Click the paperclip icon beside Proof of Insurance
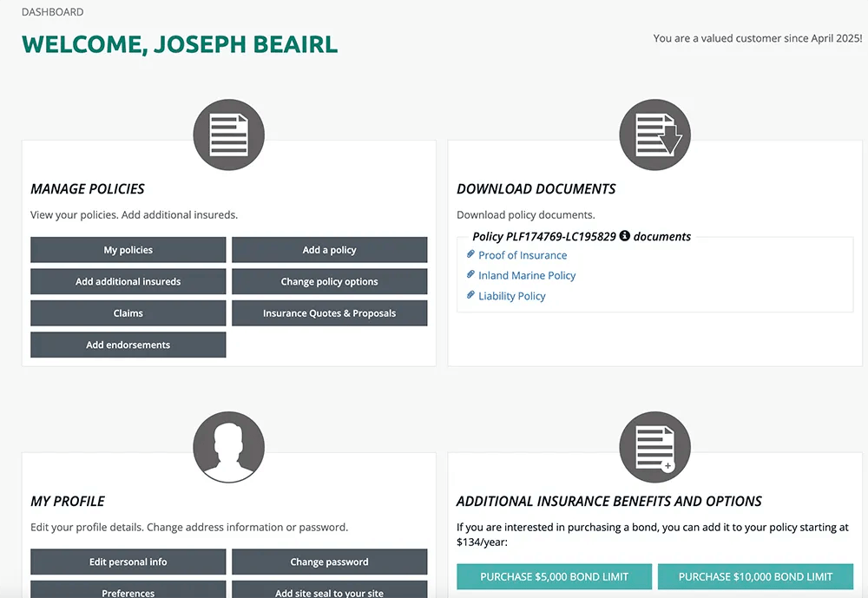The image size is (868, 598). [471, 255]
